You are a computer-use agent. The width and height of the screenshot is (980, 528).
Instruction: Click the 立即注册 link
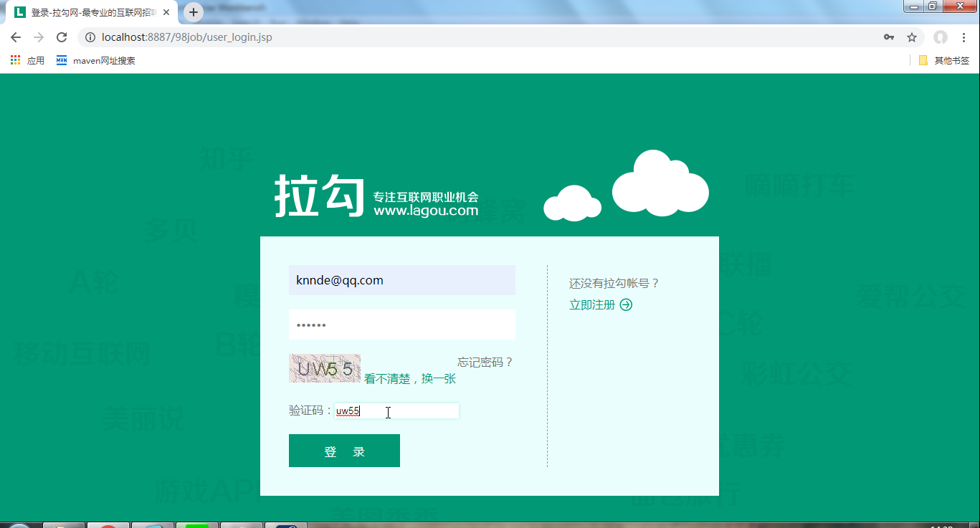pyautogui.click(x=592, y=304)
